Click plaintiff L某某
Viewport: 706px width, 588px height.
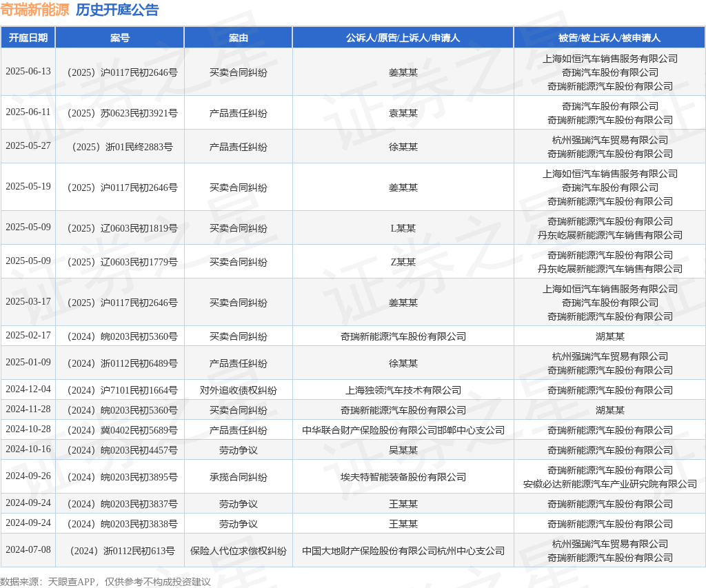tap(403, 228)
